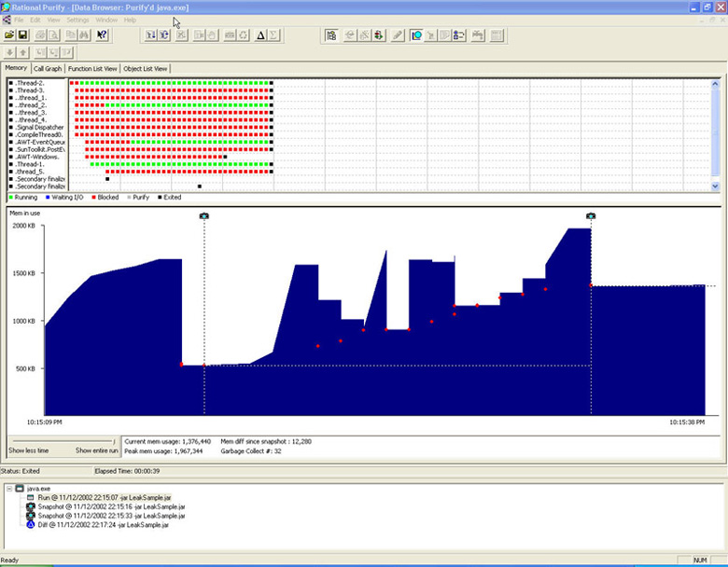Open the Settings menu
728x567 pixels.
(78, 20)
